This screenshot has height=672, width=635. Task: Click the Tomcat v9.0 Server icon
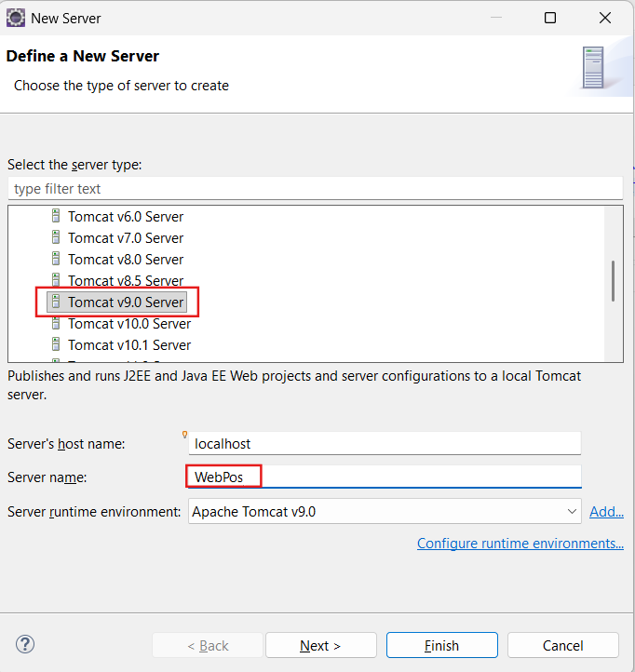[x=56, y=302]
